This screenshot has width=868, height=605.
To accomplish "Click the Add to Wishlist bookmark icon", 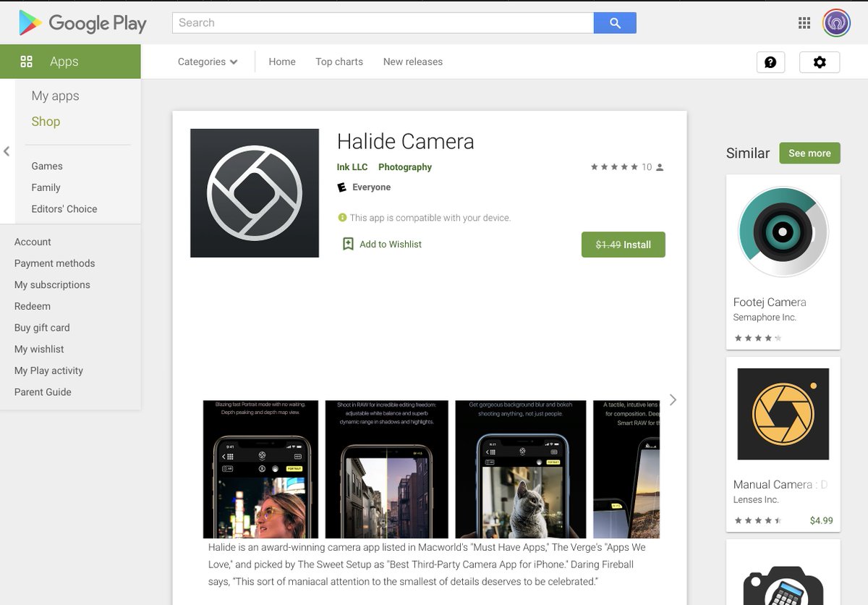I will click(x=348, y=244).
